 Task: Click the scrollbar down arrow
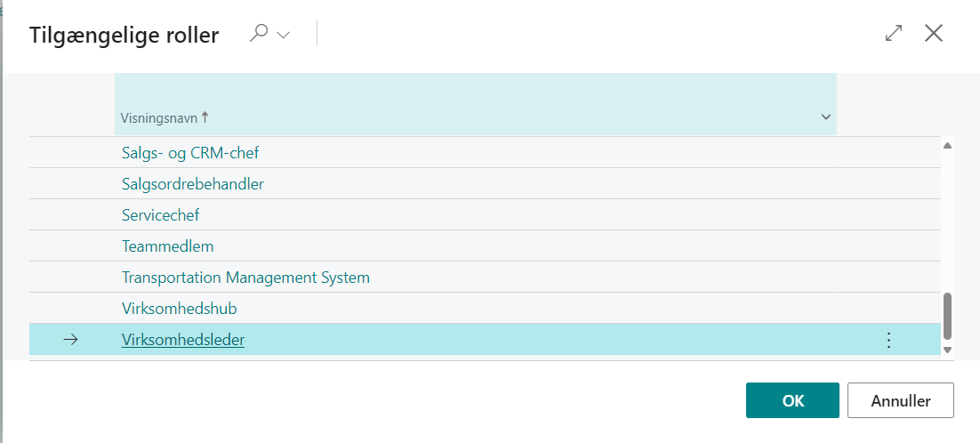pyautogui.click(x=947, y=350)
